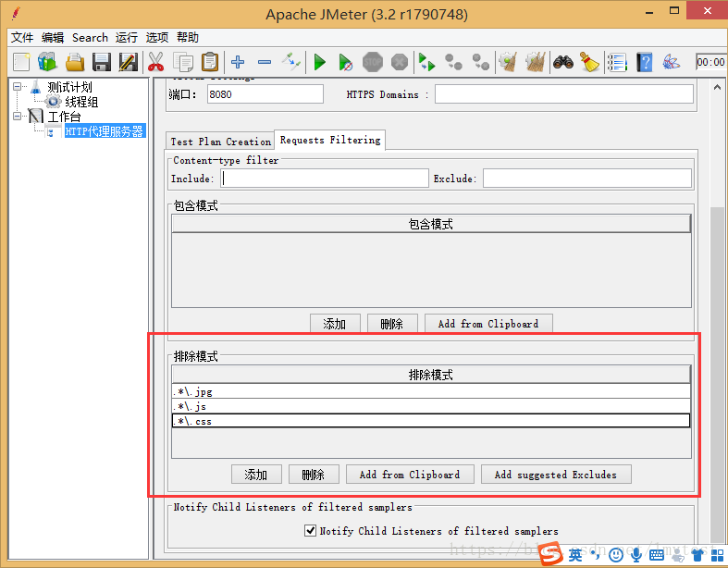Open the Search menu
Image resolution: width=728 pixels, height=568 pixels.
[x=90, y=37]
